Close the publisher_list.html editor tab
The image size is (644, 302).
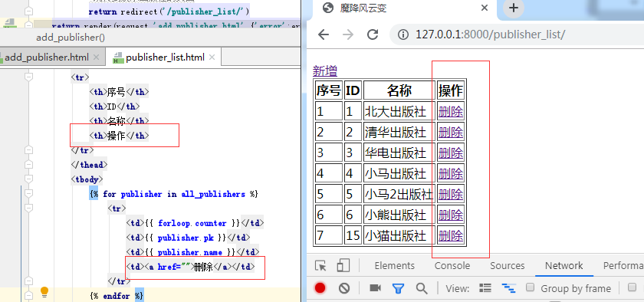tap(212, 57)
